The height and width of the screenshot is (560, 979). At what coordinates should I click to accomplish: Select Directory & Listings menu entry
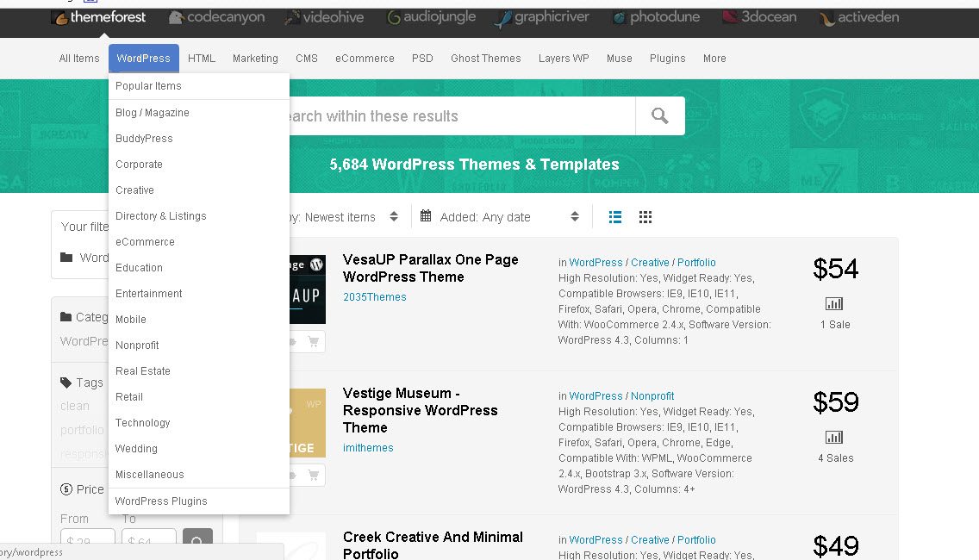tap(199, 216)
